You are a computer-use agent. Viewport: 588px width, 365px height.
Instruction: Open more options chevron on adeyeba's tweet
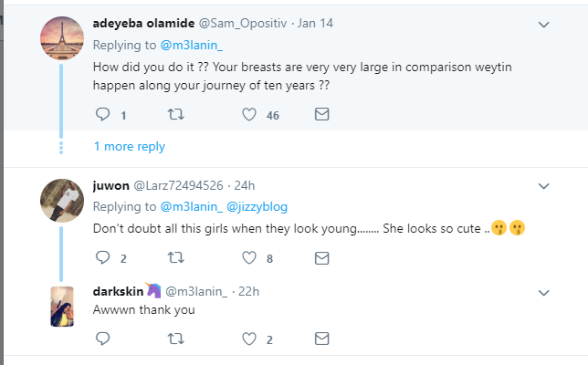pos(544,24)
